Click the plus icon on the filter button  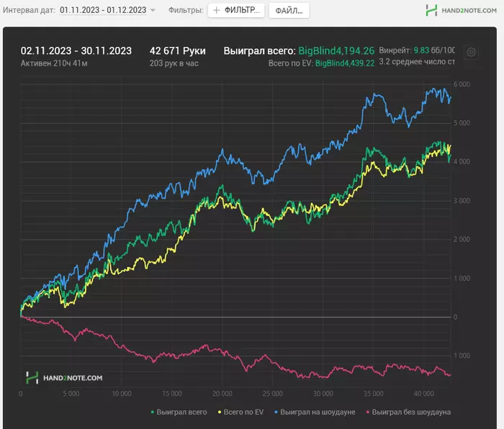point(216,11)
